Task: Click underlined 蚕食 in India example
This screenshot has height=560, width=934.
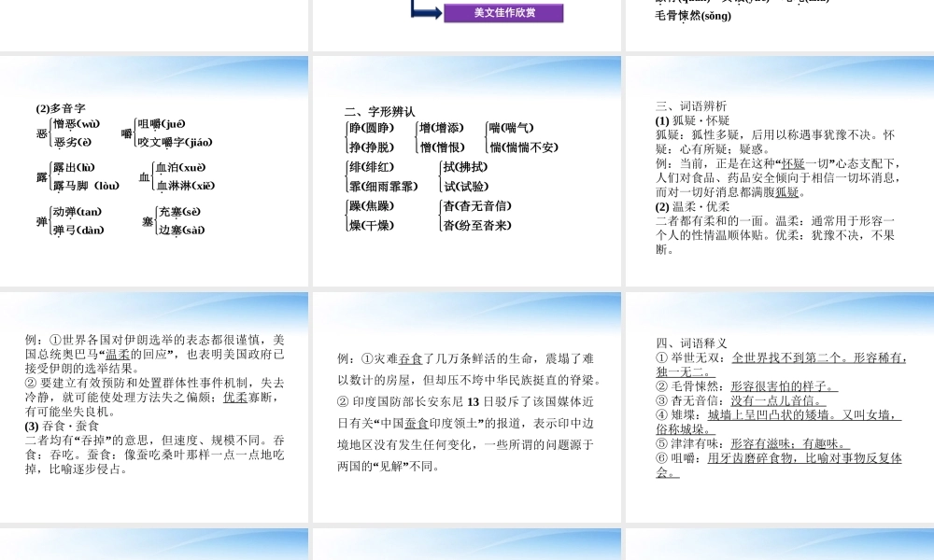Action: coord(417,423)
